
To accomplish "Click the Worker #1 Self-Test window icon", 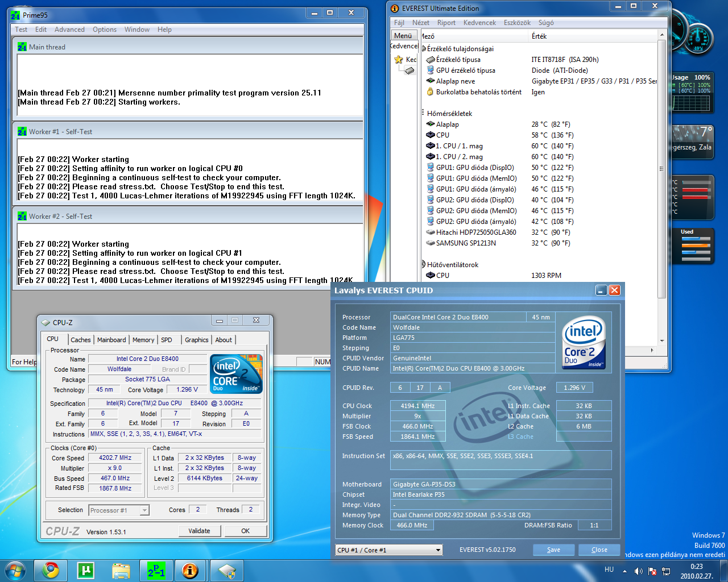I will point(22,131).
